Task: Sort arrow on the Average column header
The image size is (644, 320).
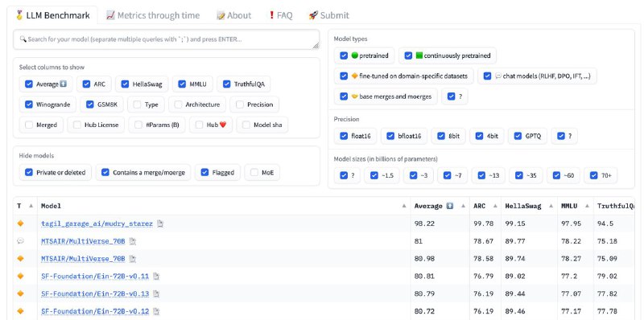Action: 463,206
